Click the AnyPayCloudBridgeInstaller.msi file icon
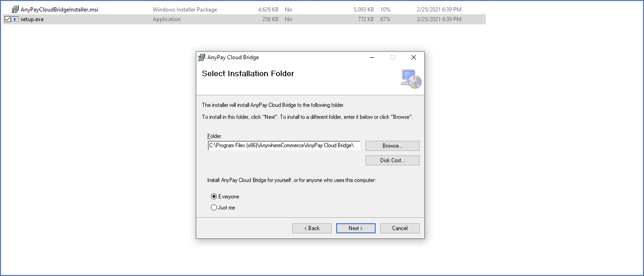The height and width of the screenshot is (276, 644). [x=15, y=9]
